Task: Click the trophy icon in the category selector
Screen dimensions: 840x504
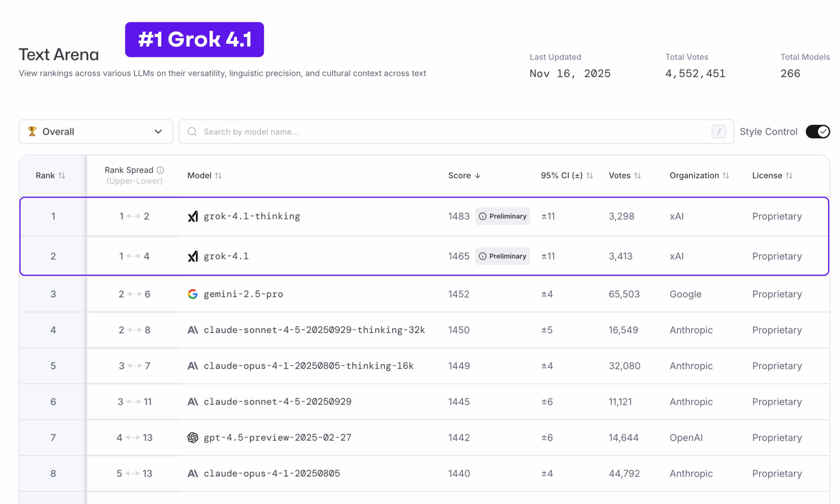Action: click(x=33, y=131)
